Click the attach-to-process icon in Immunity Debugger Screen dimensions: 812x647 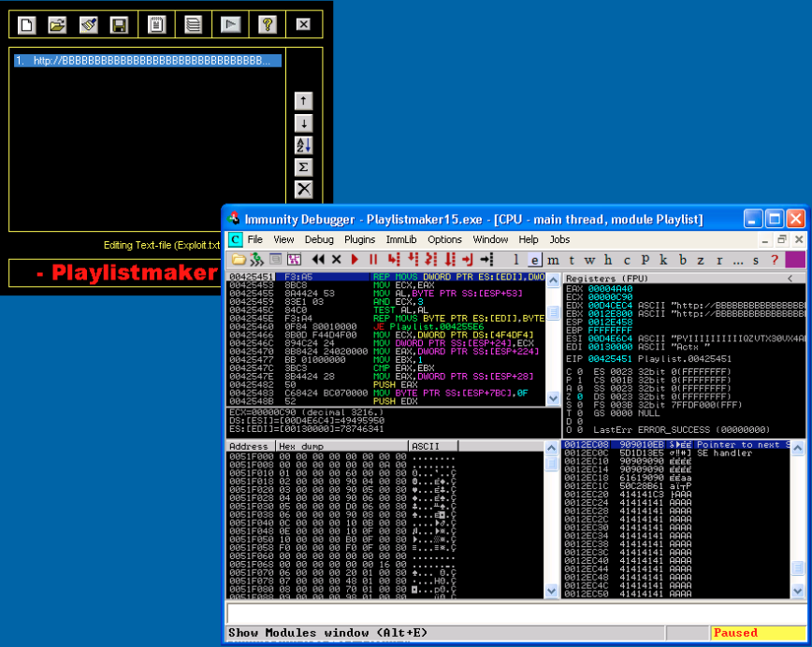click(257, 259)
